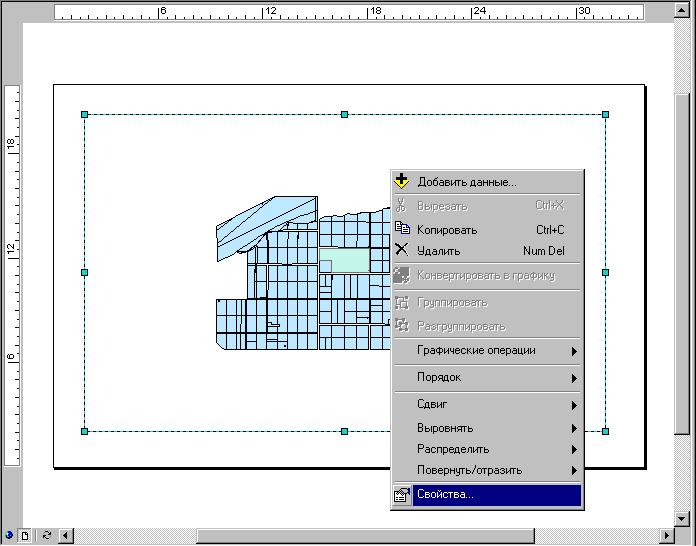The width and height of the screenshot is (696, 546).
Task: Click disabled Конвертировать в графику entry
Action: pyautogui.click(x=487, y=276)
